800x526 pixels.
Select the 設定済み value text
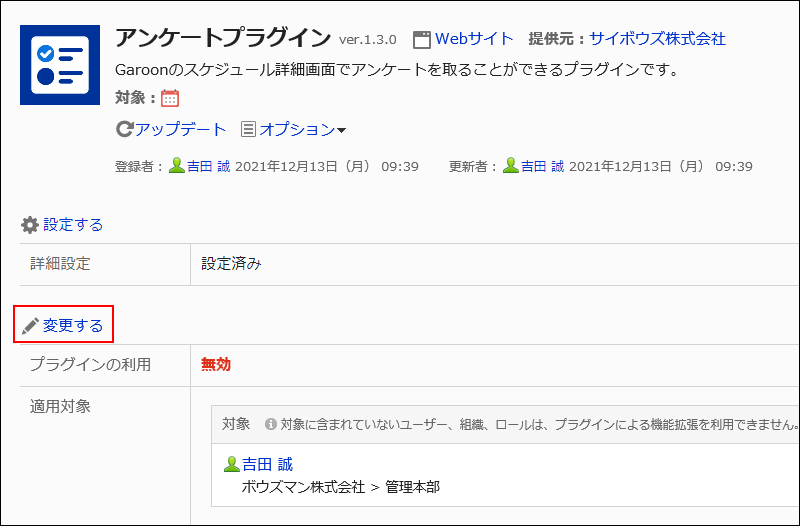[x=231, y=264]
